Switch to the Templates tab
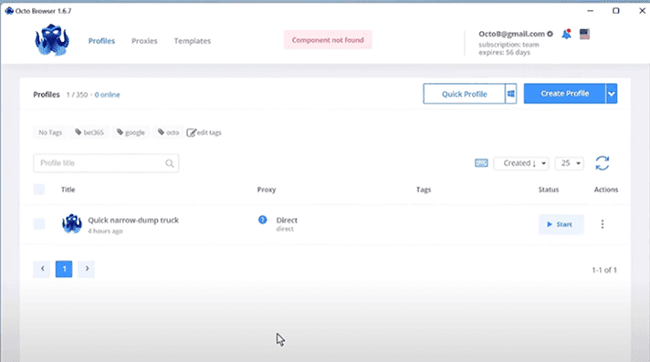650x362 pixels. point(192,41)
